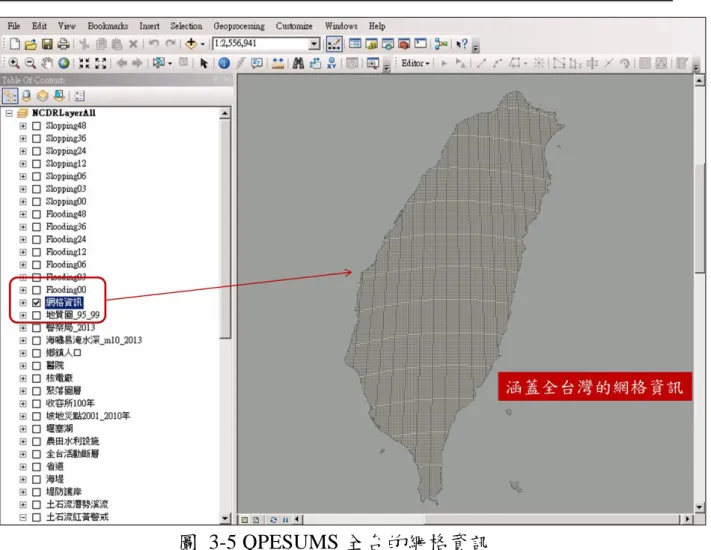The width and height of the screenshot is (711, 550).
Task: Expand the Slopping36 layer
Action: pos(23,138)
